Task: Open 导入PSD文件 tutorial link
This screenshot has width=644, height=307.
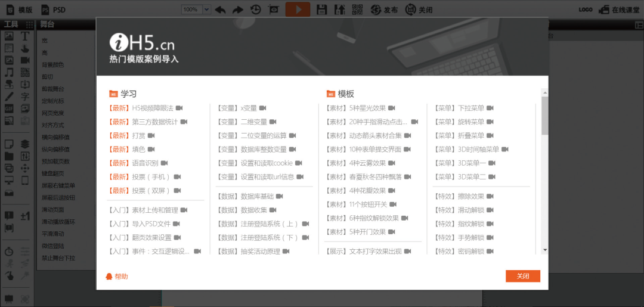Action: 151,224
